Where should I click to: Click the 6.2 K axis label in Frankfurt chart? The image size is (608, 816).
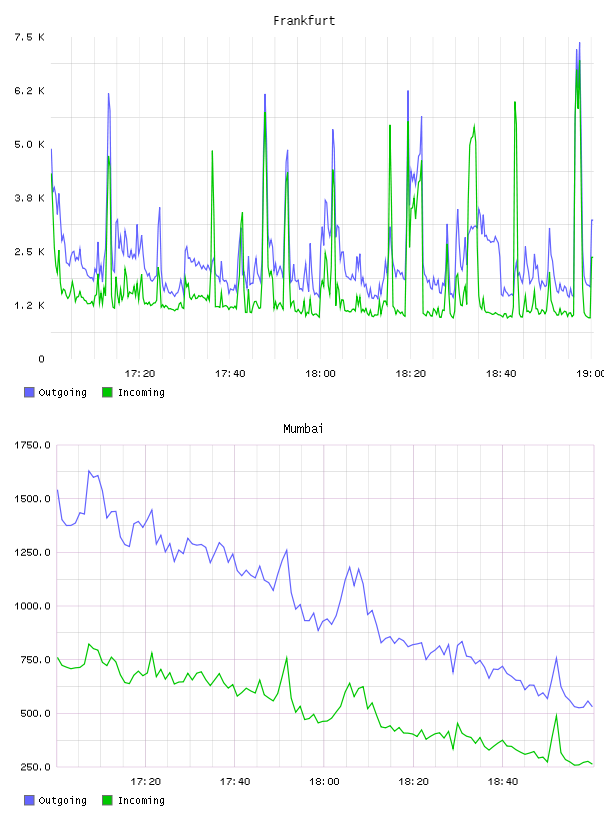click(29, 91)
